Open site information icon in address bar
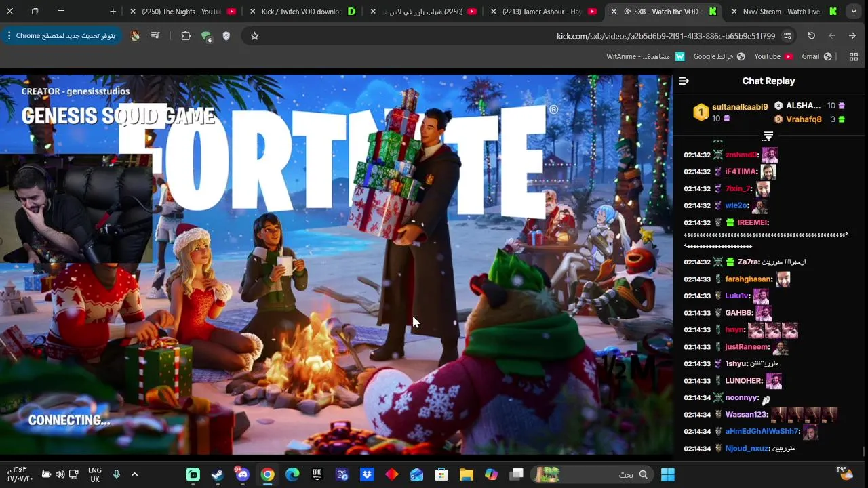Image resolution: width=868 pixels, height=488 pixels. [x=787, y=36]
